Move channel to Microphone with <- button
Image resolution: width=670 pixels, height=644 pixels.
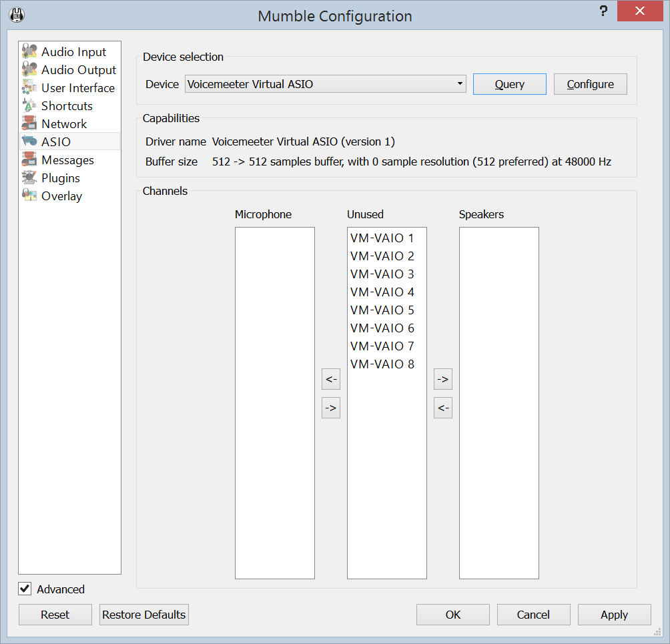pyautogui.click(x=331, y=379)
